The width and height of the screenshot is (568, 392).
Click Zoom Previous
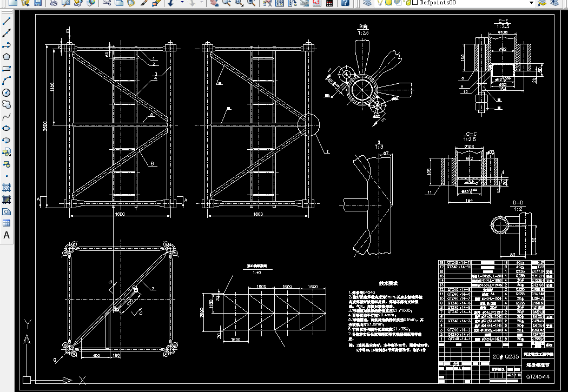coord(252,3)
